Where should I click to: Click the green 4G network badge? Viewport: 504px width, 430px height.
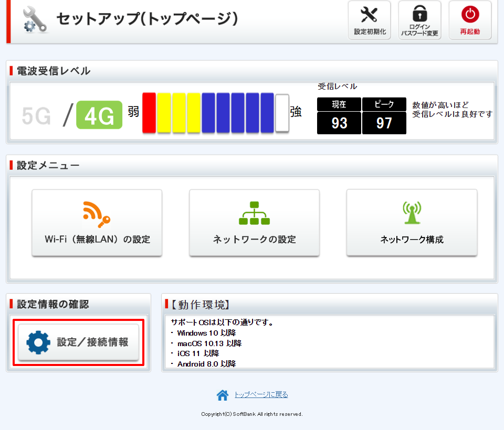click(x=99, y=115)
